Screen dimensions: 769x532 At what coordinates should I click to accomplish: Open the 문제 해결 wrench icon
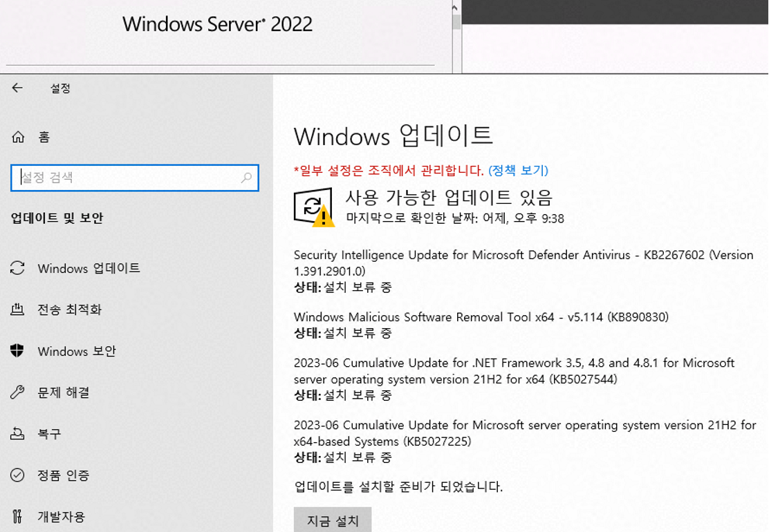point(17,392)
